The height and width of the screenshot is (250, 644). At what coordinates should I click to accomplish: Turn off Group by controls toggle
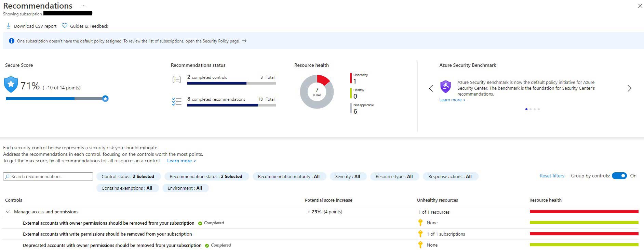619,176
